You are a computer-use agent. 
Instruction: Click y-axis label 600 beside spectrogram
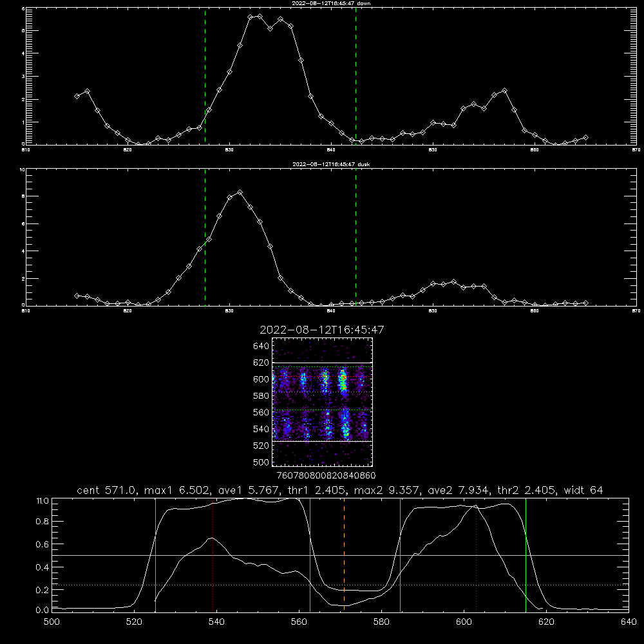[x=261, y=379]
